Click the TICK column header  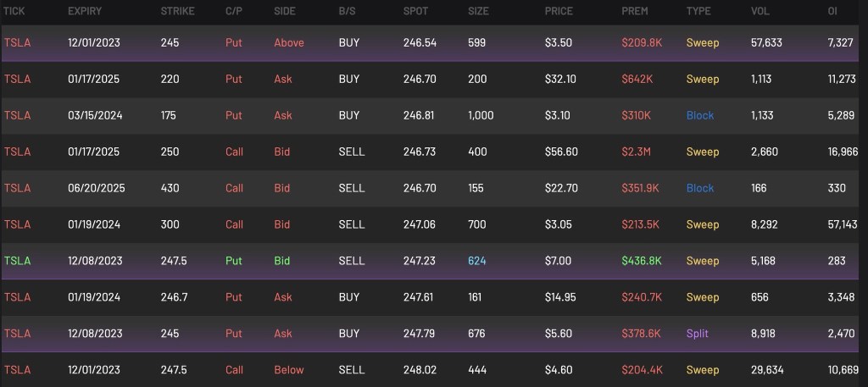(x=15, y=11)
